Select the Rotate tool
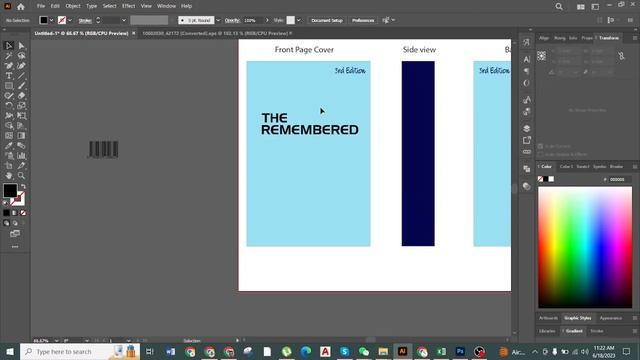Viewport: 640px width, 360px height. pyautogui.click(x=9, y=106)
